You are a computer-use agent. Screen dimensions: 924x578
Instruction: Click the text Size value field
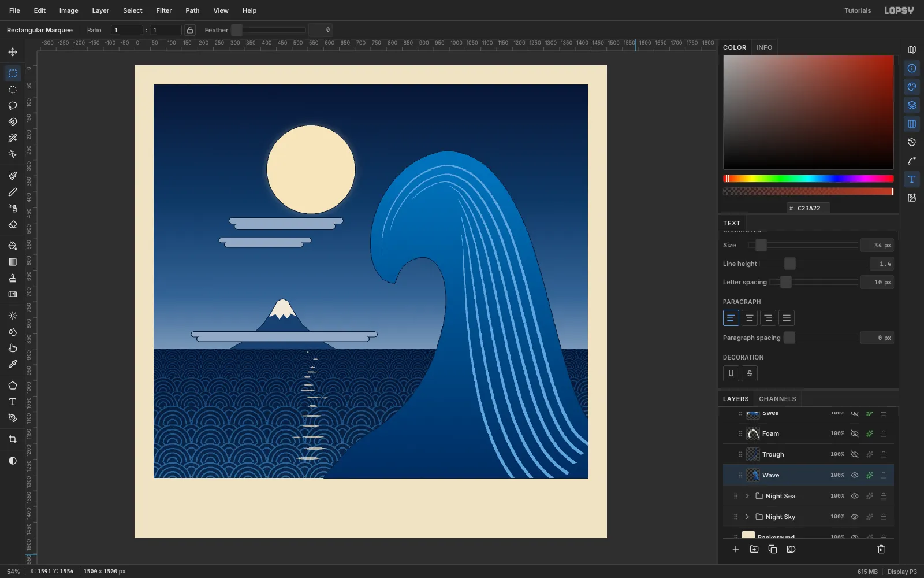tap(877, 245)
